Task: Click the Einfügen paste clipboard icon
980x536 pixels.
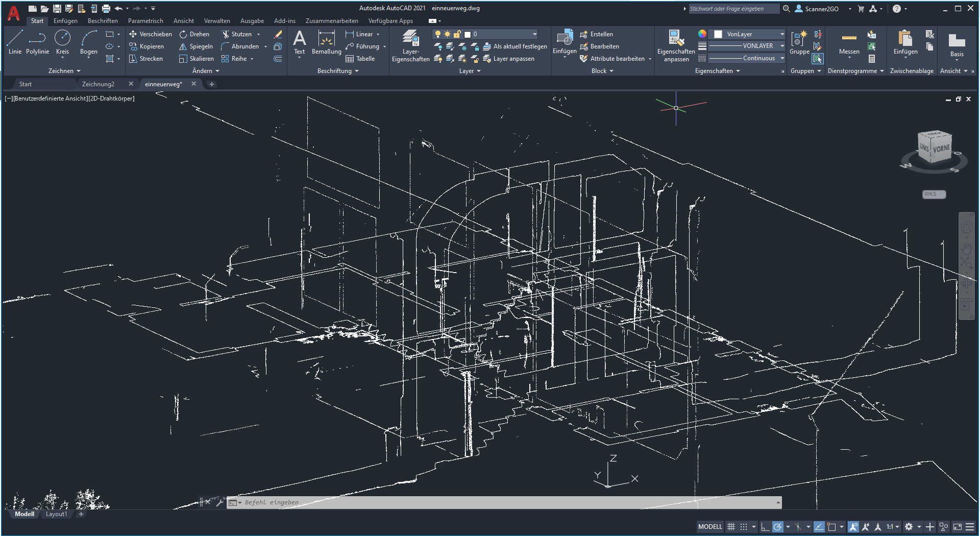Action: pyautogui.click(x=905, y=42)
